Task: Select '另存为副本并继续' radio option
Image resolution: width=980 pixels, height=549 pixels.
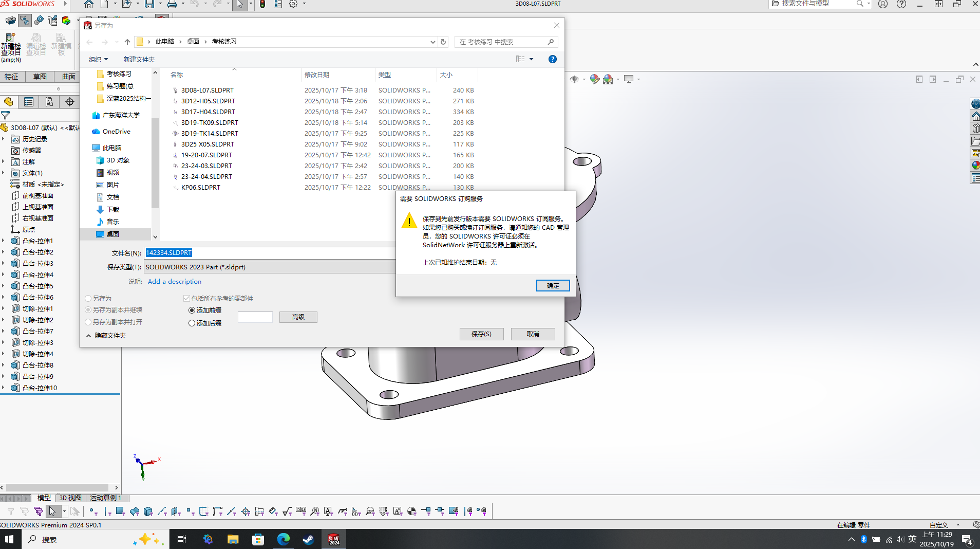Action: click(88, 310)
